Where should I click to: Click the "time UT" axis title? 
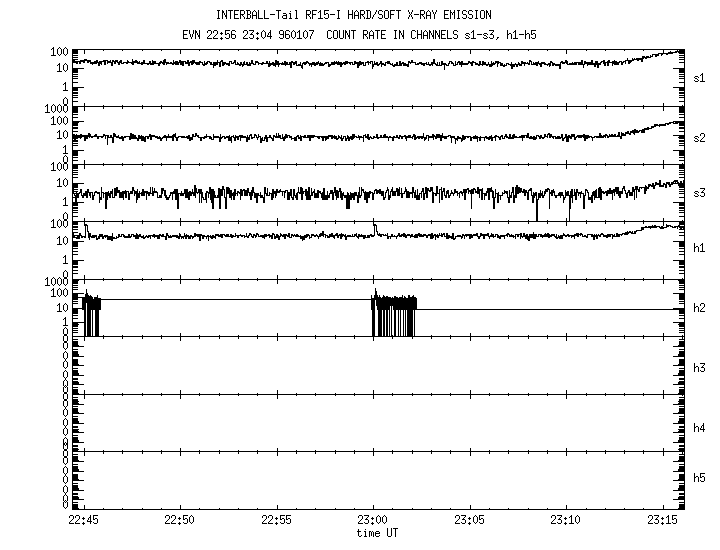coord(377,533)
